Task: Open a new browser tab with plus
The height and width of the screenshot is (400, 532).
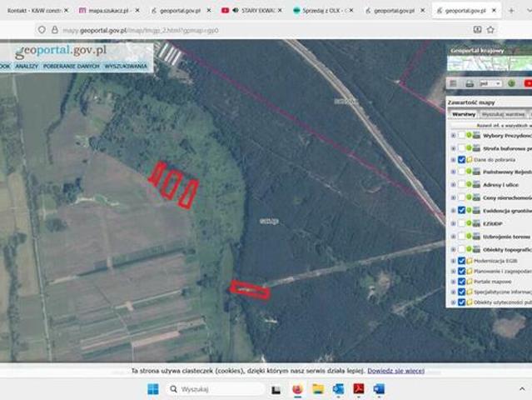Action: 511,11
